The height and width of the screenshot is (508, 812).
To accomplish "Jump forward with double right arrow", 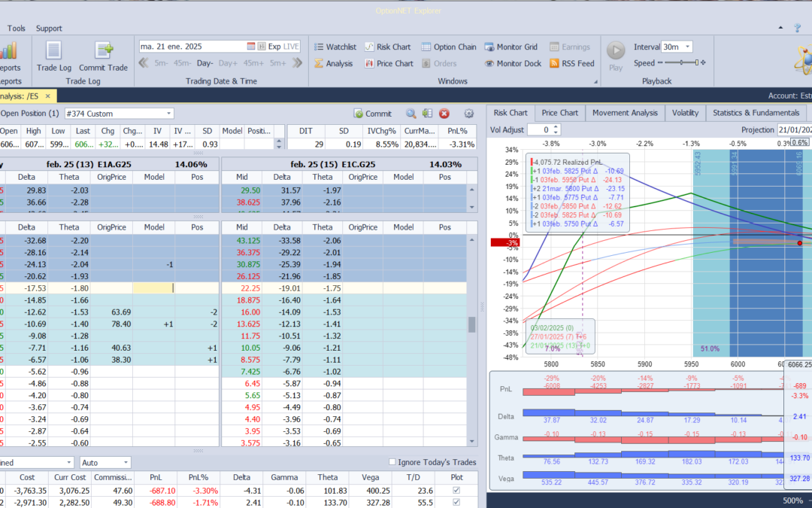I will point(297,63).
